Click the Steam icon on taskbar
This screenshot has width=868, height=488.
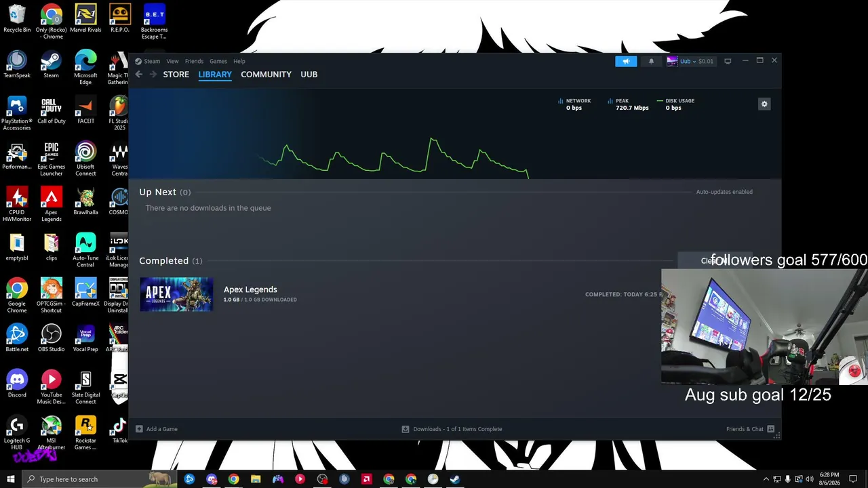[x=455, y=479]
